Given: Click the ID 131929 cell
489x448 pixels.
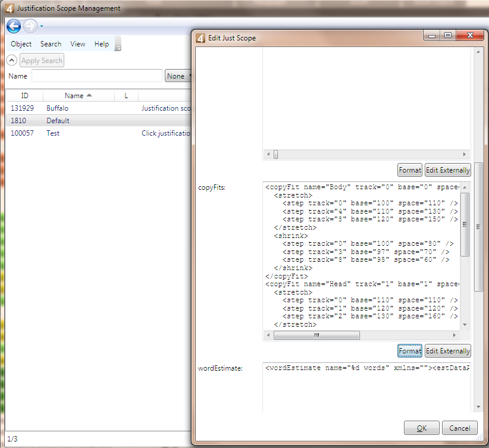Looking at the screenshot, I should coord(22,108).
